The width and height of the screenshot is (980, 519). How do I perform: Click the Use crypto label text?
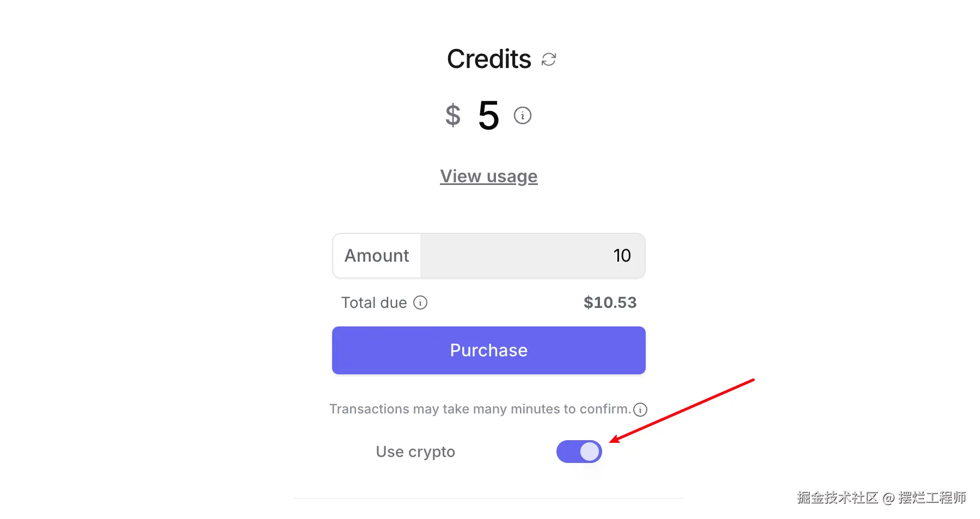click(x=415, y=452)
